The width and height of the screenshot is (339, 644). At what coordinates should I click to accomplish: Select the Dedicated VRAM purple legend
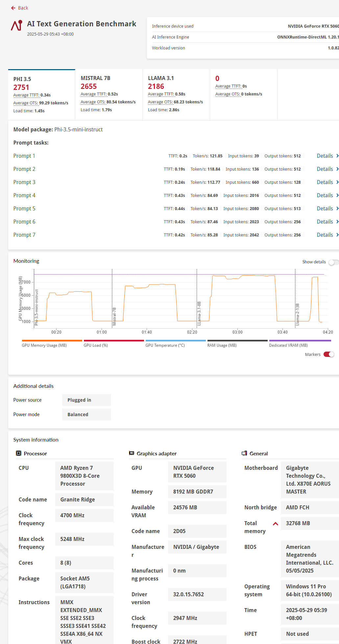[x=300, y=343]
